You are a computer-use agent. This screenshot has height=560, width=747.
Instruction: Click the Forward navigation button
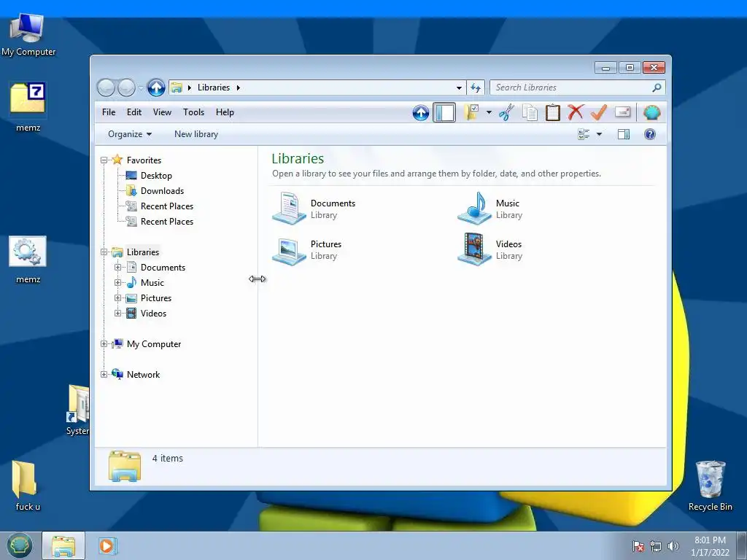click(127, 87)
